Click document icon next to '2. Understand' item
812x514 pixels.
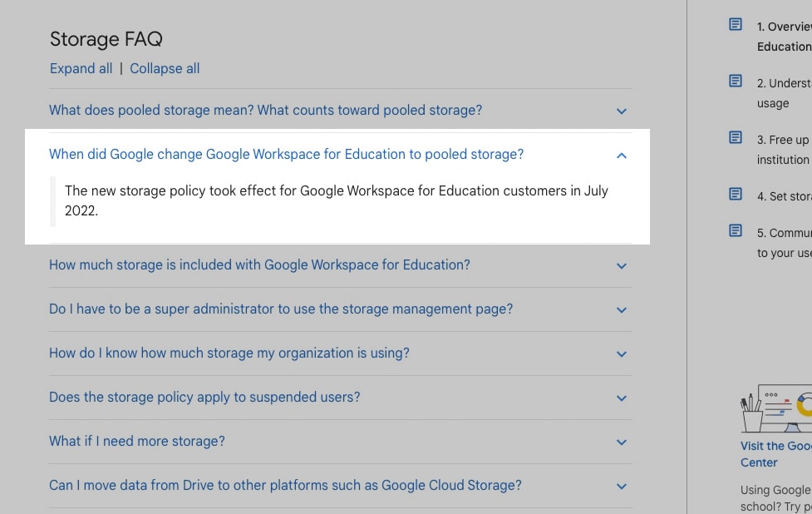pyautogui.click(x=736, y=81)
